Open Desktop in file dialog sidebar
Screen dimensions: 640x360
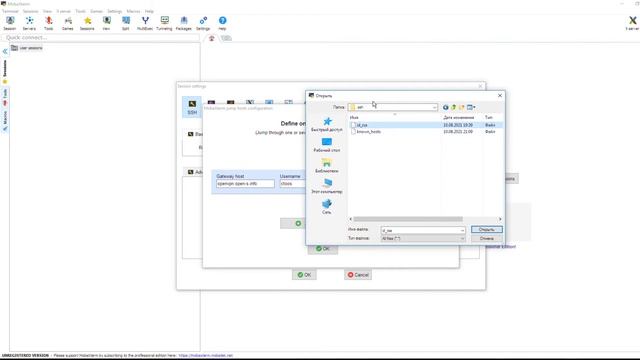327,145
